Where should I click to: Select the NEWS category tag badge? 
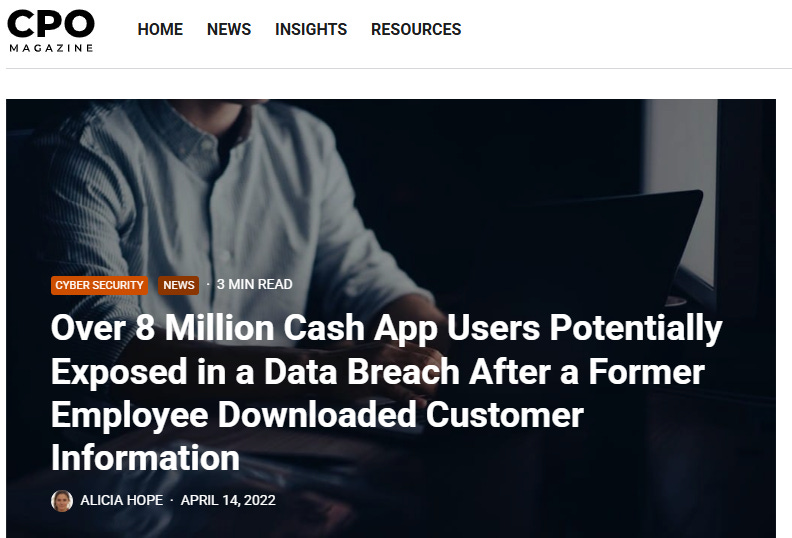(178, 285)
